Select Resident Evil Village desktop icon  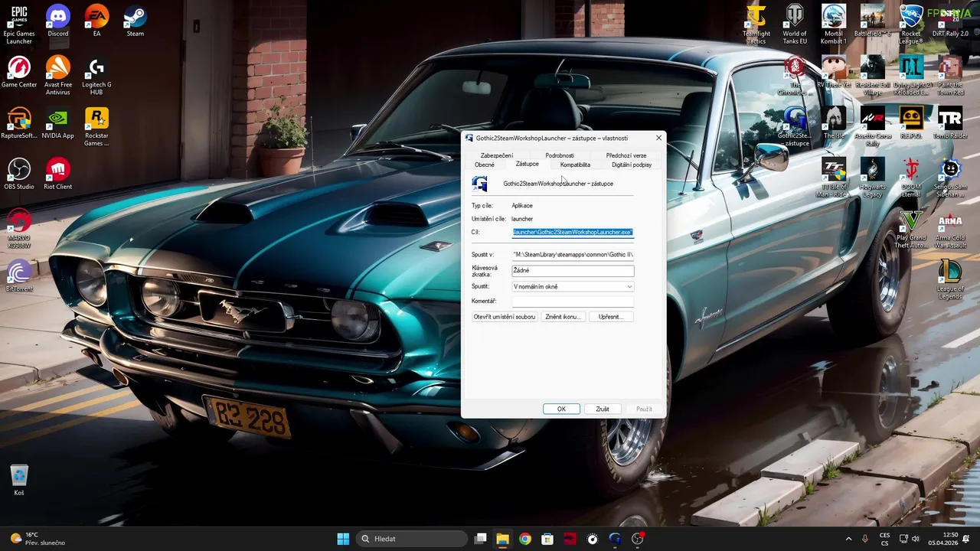pos(873,76)
